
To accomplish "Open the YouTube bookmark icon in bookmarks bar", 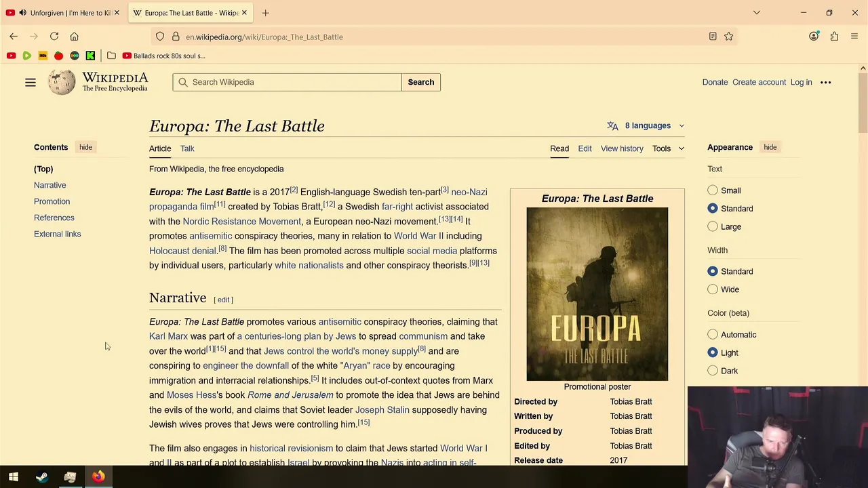I will click(11, 56).
